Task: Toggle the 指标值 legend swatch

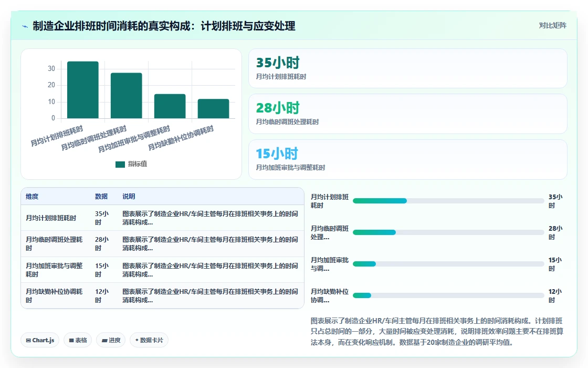Action: tap(120, 165)
